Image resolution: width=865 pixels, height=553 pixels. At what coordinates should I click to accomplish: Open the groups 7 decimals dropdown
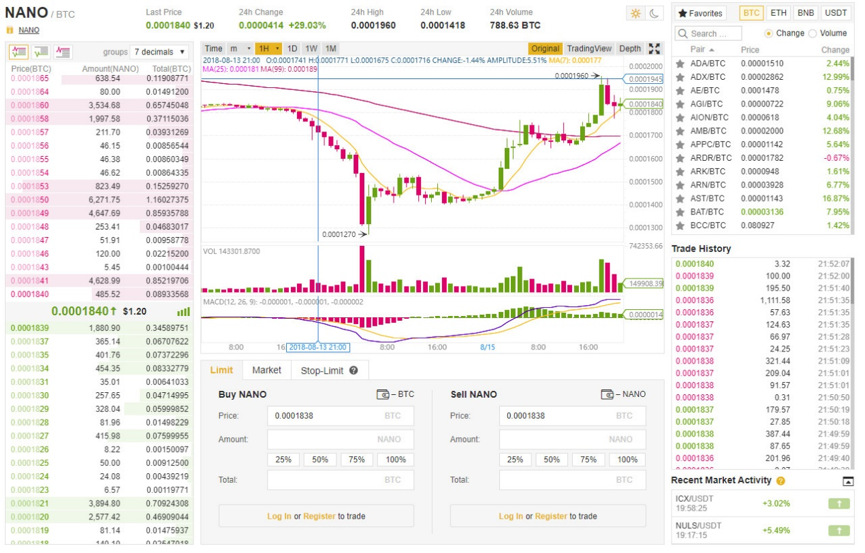pos(159,52)
